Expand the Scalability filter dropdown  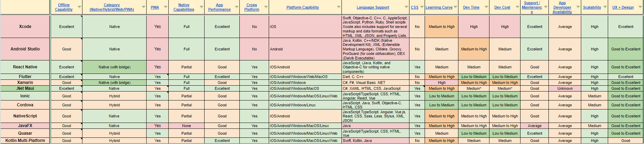[605, 7]
